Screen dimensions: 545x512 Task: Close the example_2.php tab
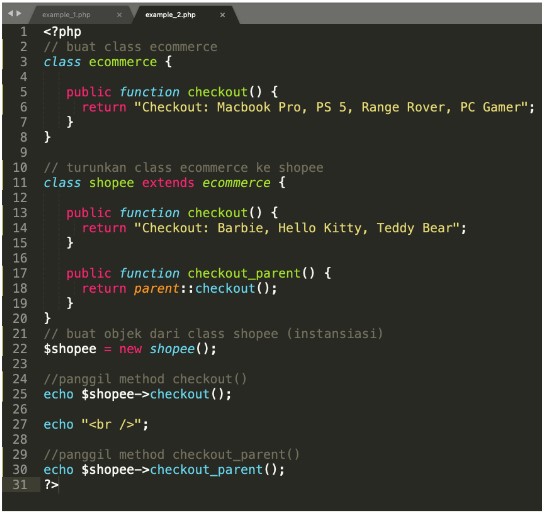[222, 15]
